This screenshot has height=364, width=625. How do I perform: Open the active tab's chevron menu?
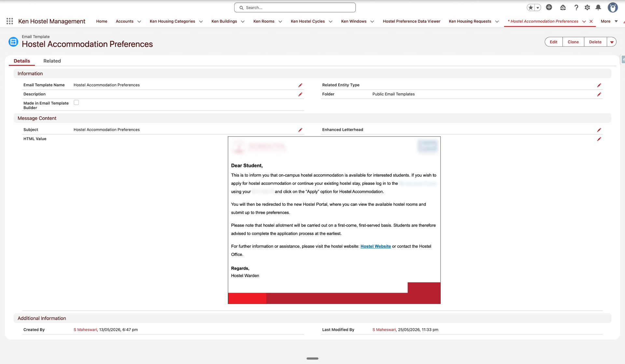pos(584,21)
